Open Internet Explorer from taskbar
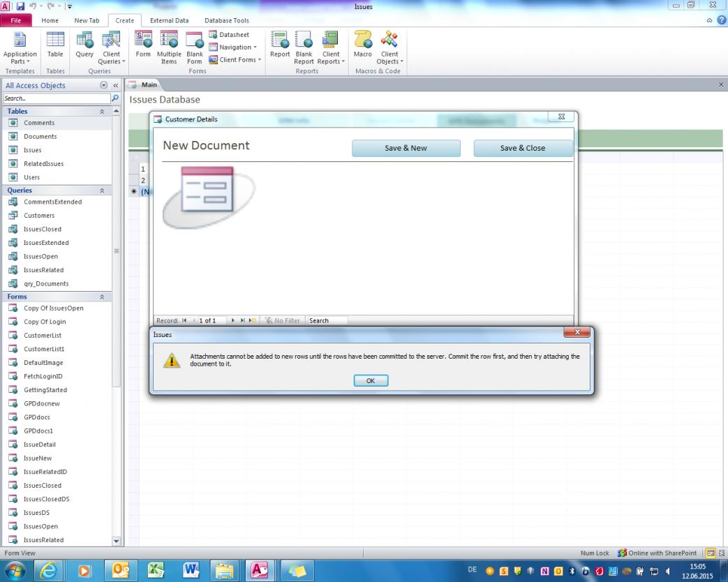This screenshot has width=728, height=582. click(x=48, y=570)
